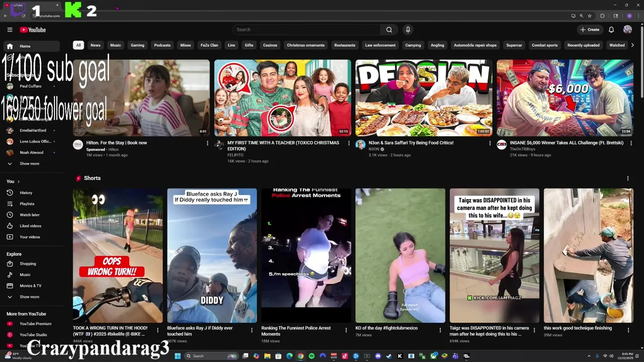644x362 pixels.
Task: Select the All filter chip
Action: tap(78, 45)
